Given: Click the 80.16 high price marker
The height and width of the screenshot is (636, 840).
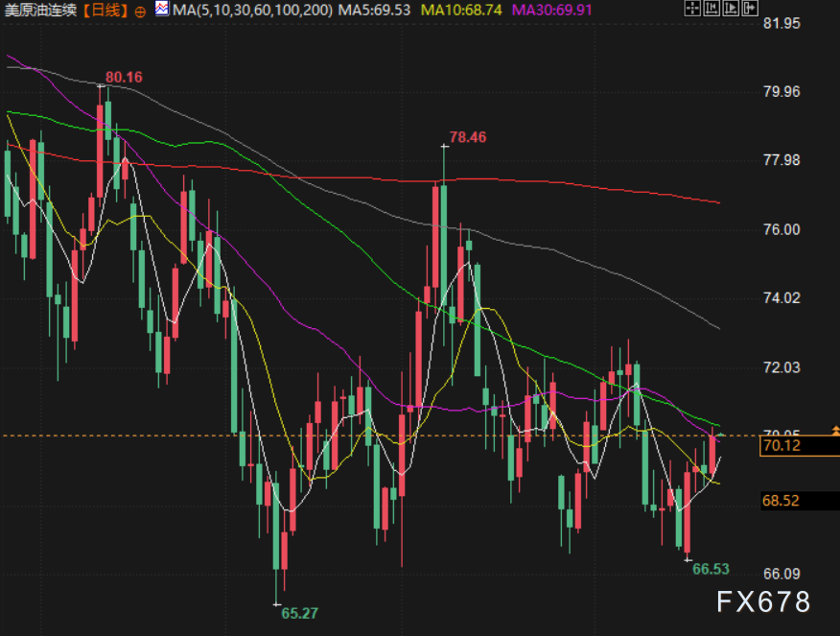Looking at the screenshot, I should (124, 77).
